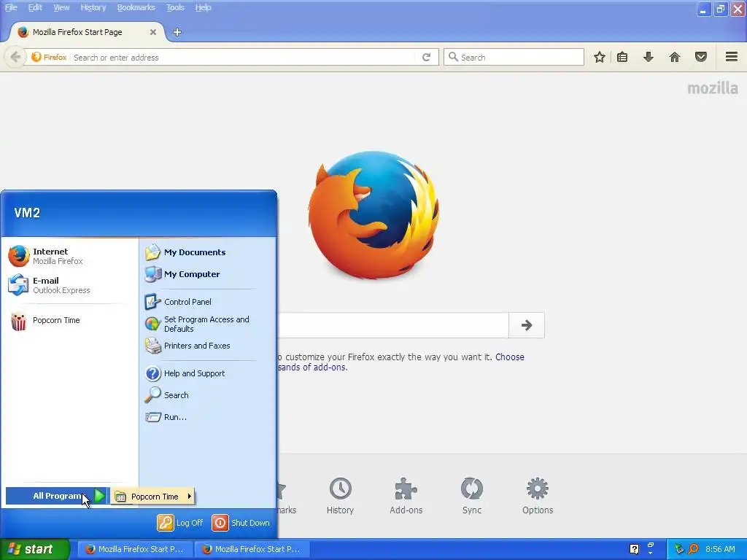
Task: Click the Log Off button
Action: tap(181, 523)
